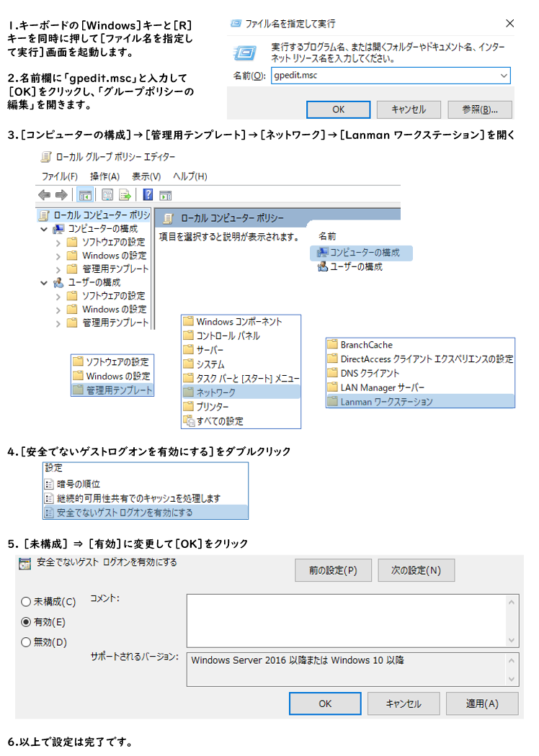Screen dimensions: 539x756
Task: Click the user icon of ユーザーの構成 in the tree
Action: 58,282
